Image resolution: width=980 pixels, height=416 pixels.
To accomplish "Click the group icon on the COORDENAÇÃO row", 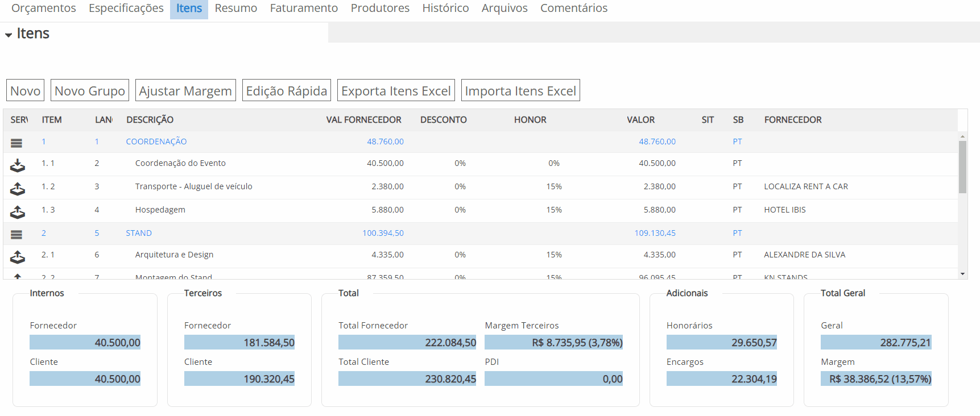I will pyautogui.click(x=16, y=143).
